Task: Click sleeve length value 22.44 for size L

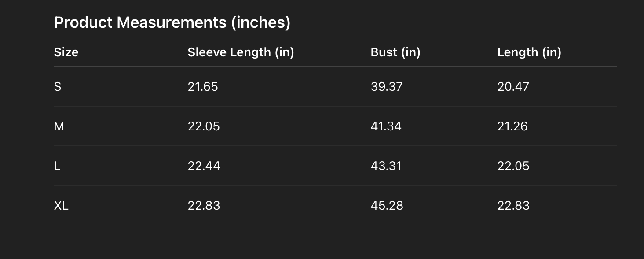Action: pyautogui.click(x=204, y=166)
